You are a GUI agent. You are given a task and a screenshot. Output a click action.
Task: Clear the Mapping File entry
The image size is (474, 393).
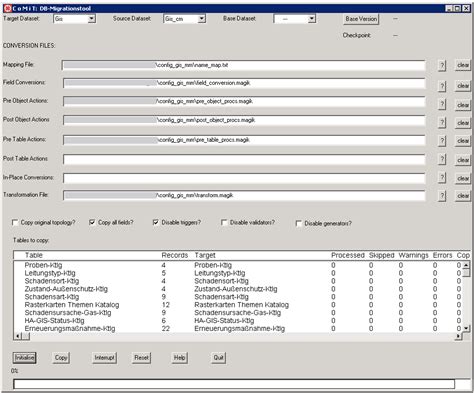click(463, 65)
